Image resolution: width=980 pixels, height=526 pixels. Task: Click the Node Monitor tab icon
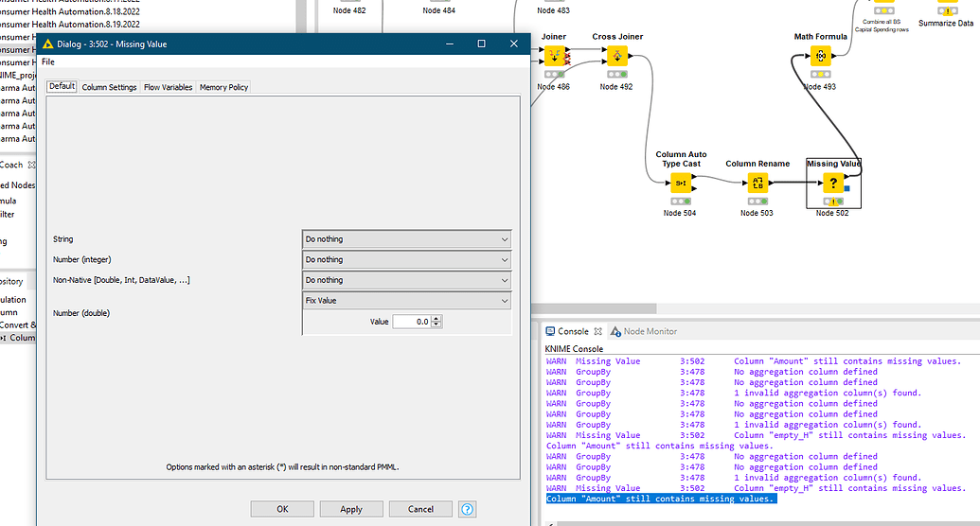click(615, 331)
